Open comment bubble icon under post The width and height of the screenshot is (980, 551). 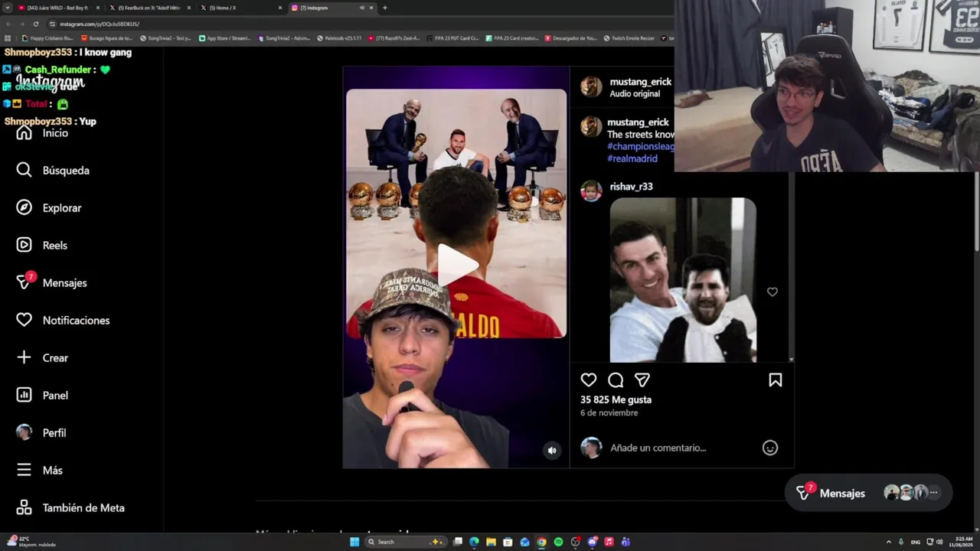point(616,380)
